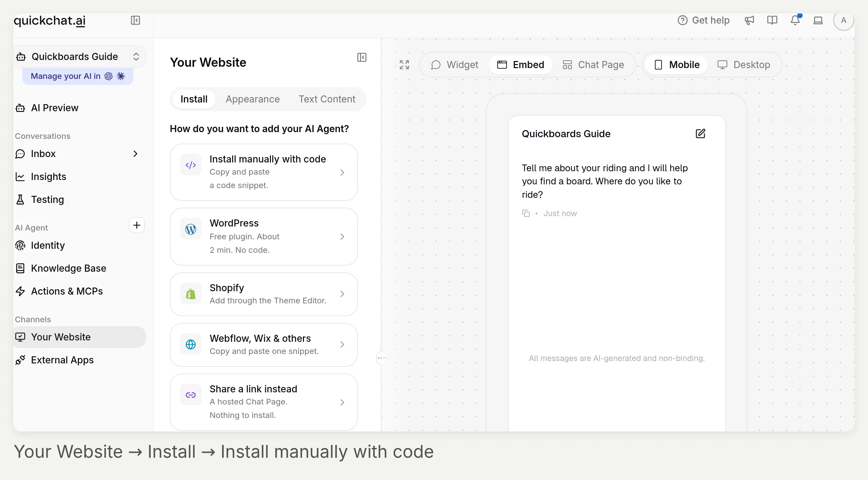The height and width of the screenshot is (480, 868).
Task: Click the AI-generated disclaimer text
Action: 617,358
